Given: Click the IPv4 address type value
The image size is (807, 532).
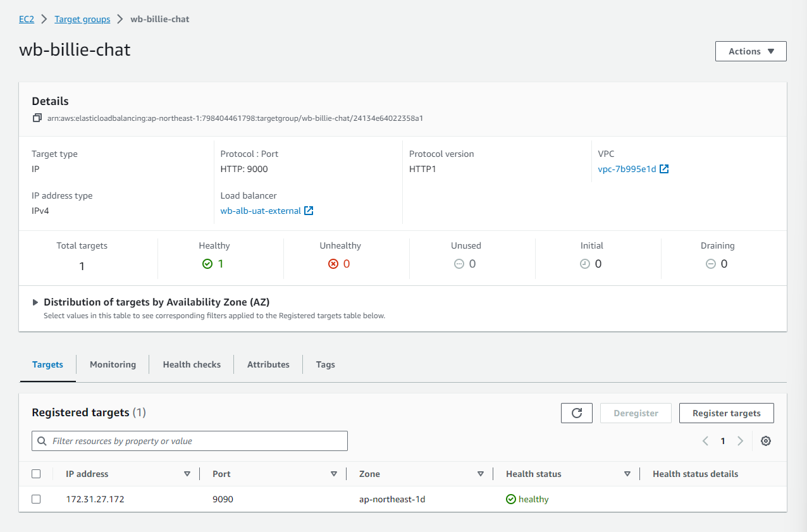Looking at the screenshot, I should click(x=40, y=211).
